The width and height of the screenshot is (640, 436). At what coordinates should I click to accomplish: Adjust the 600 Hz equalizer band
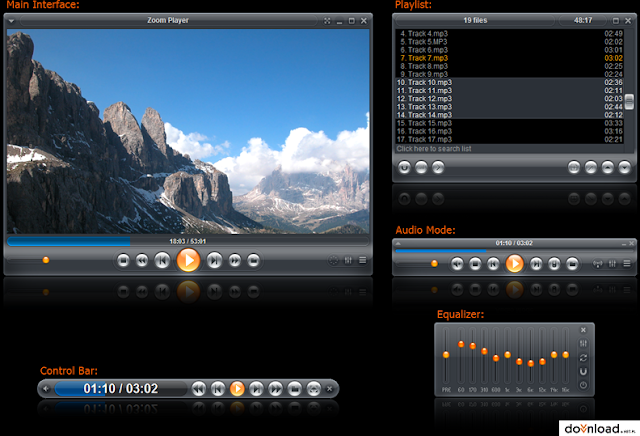tap(496, 358)
